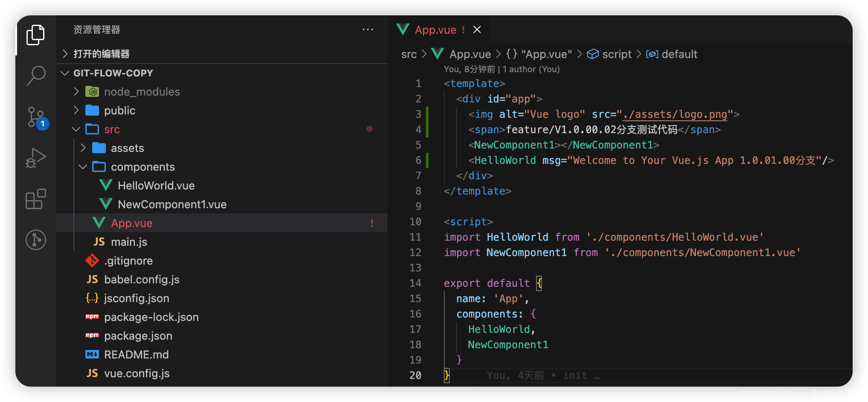Screen dimensions: 868x402
Task: Click JS icon beside babel.config.js
Action: click(92, 280)
